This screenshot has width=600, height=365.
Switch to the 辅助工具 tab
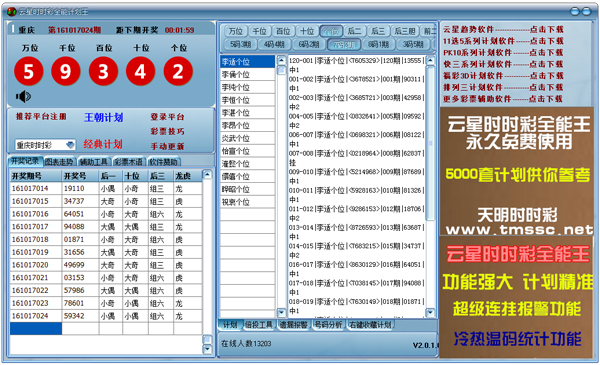[x=94, y=162]
